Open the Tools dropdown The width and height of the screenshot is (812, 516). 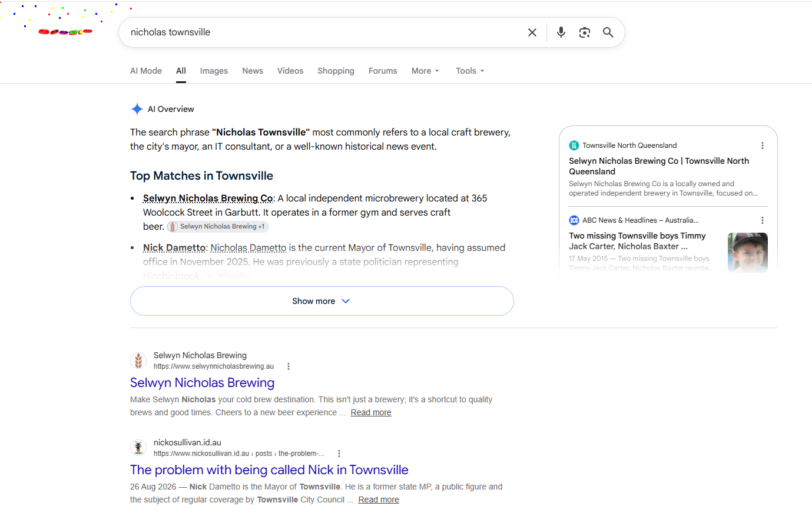pyautogui.click(x=470, y=71)
